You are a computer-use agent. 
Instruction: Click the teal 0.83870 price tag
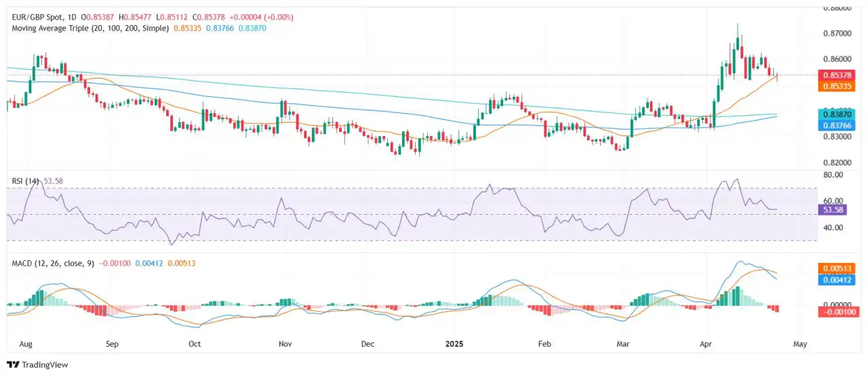pos(838,114)
